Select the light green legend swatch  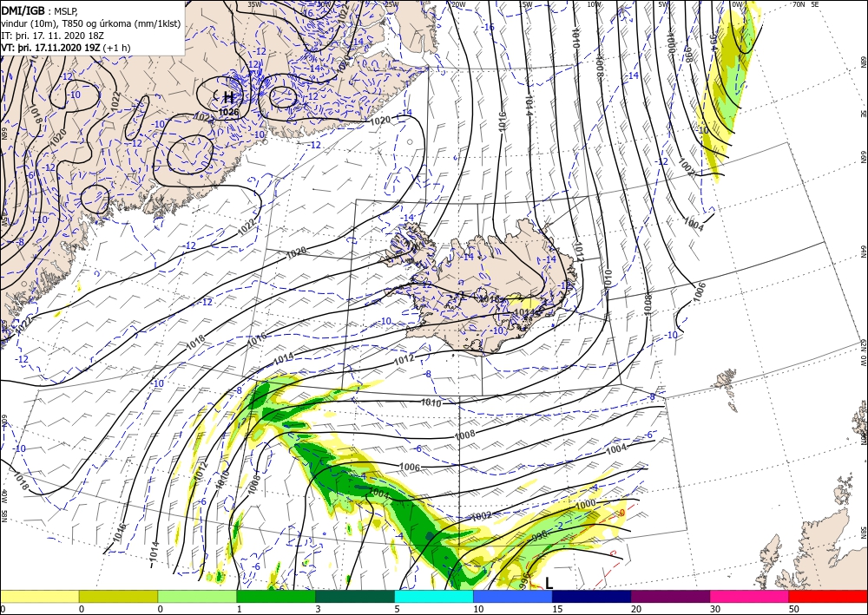point(197,596)
